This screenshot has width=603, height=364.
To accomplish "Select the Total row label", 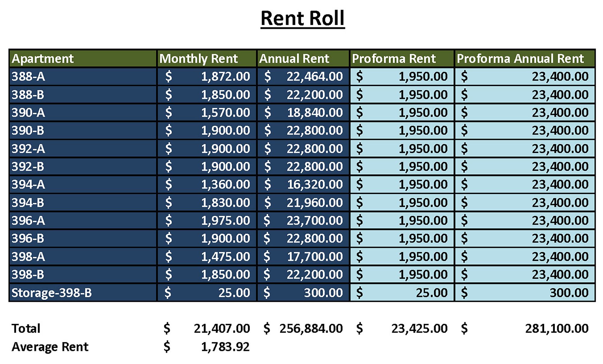I will 26,328.
